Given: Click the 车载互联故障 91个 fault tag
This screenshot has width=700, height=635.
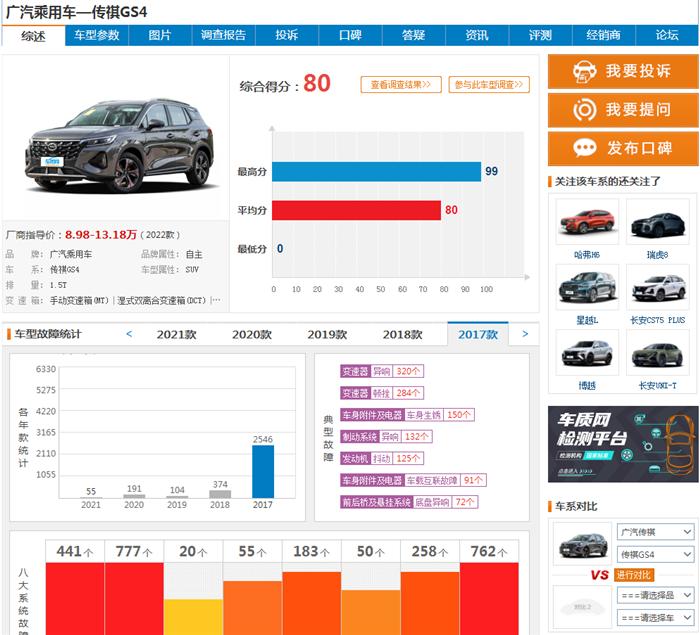Looking at the screenshot, I should point(413,480).
